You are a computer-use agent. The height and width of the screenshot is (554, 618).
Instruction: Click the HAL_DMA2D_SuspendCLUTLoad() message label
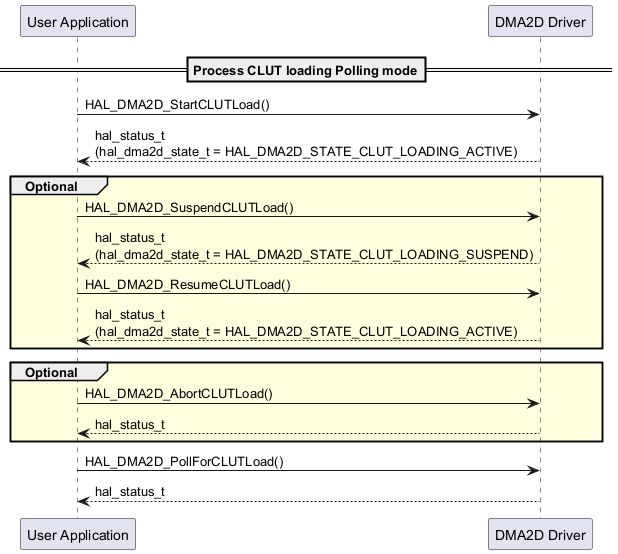[x=189, y=207]
